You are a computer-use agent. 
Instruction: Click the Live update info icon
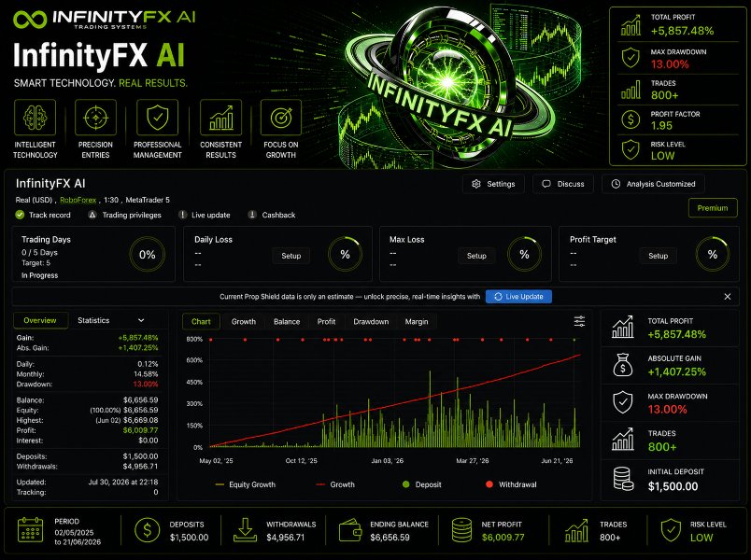(x=182, y=215)
